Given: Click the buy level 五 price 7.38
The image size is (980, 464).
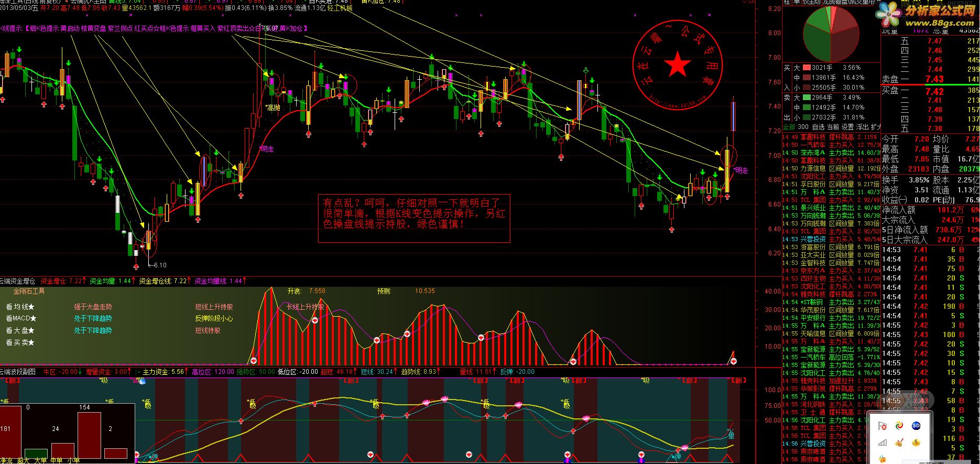Looking at the screenshot, I should [x=934, y=128].
